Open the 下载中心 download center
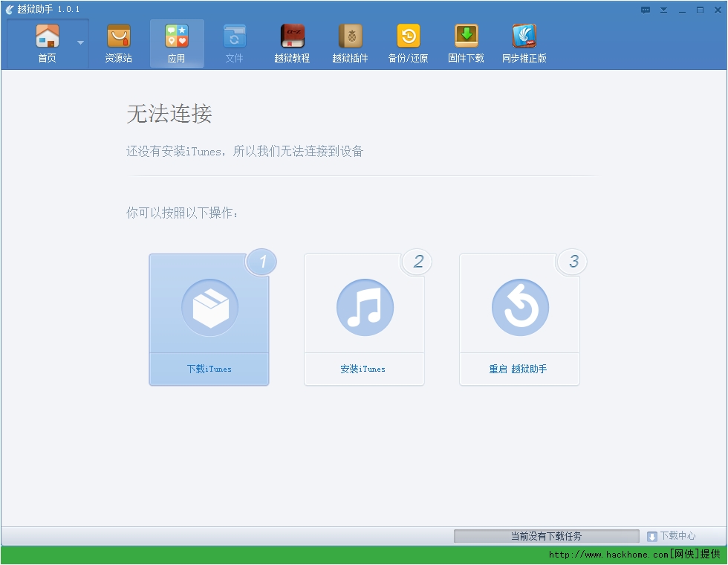Screen dimensions: 728x565 tap(672, 536)
